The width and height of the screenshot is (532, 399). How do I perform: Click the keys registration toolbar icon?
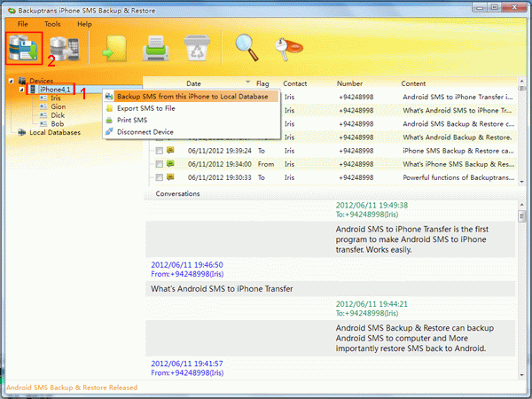[288, 49]
